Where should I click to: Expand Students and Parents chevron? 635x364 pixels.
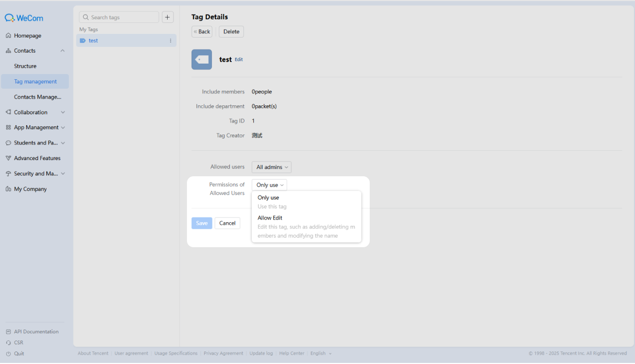pyautogui.click(x=63, y=143)
